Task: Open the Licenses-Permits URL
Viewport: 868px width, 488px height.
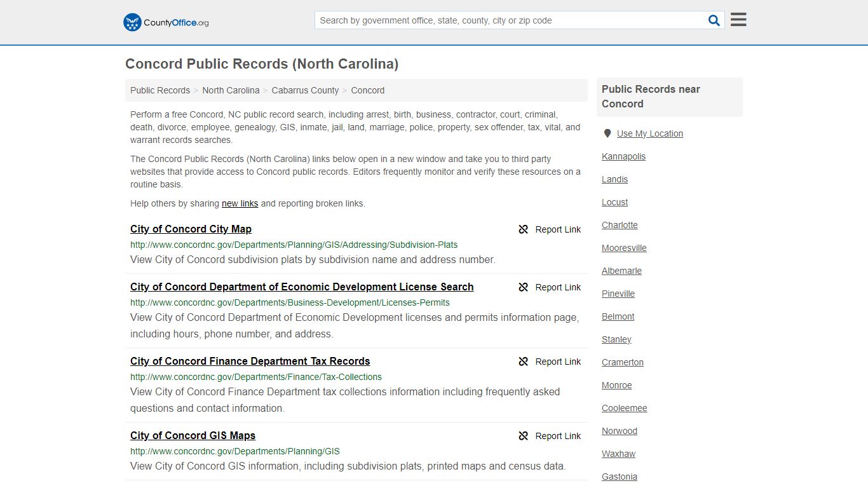Action: pos(290,302)
